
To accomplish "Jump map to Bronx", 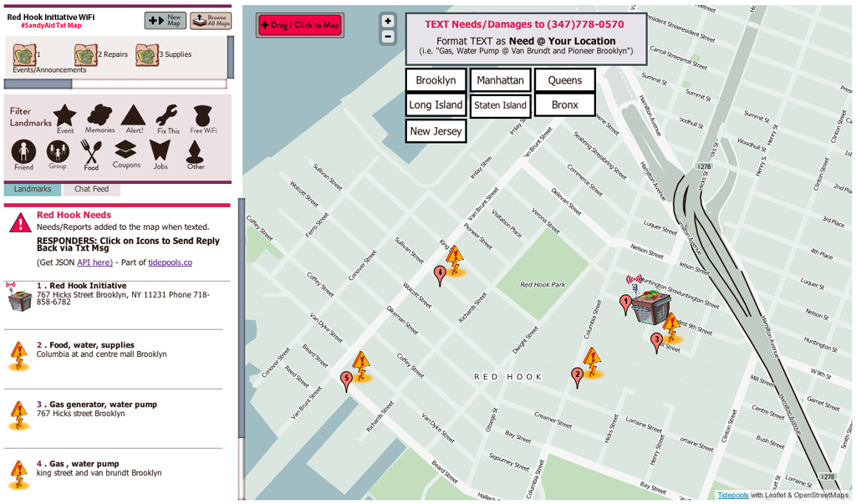I will 564,104.
